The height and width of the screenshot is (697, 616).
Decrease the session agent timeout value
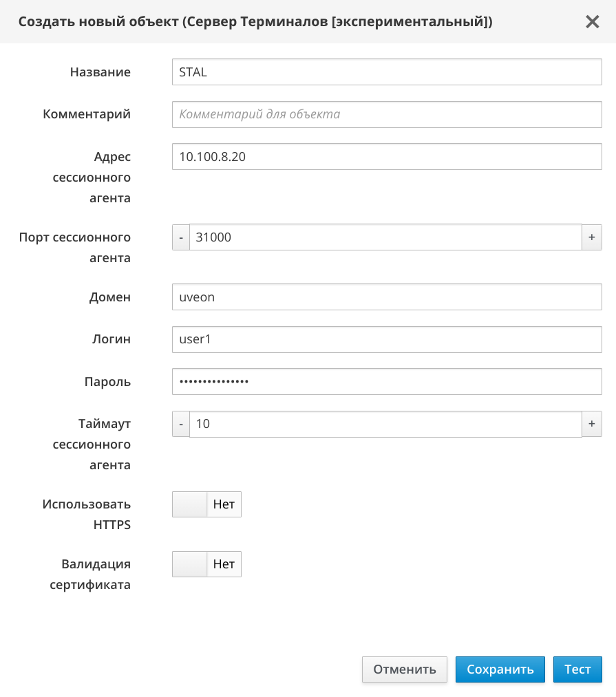[181, 424]
